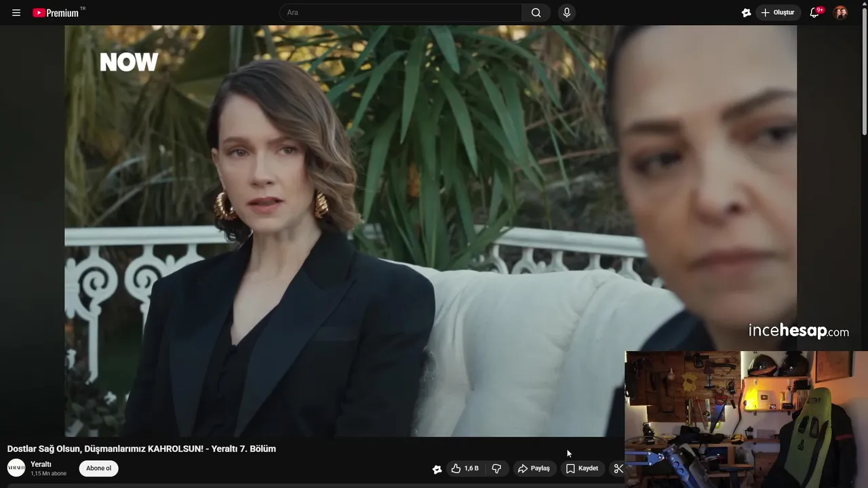Click the video title text

[142, 449]
